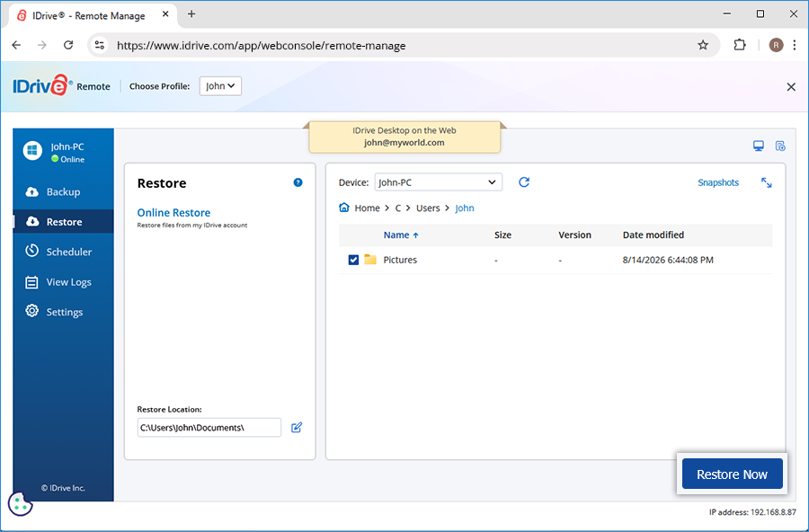Open the Device dropdown showing John-PC
Viewport: 809px width, 532px height.
pyautogui.click(x=438, y=182)
